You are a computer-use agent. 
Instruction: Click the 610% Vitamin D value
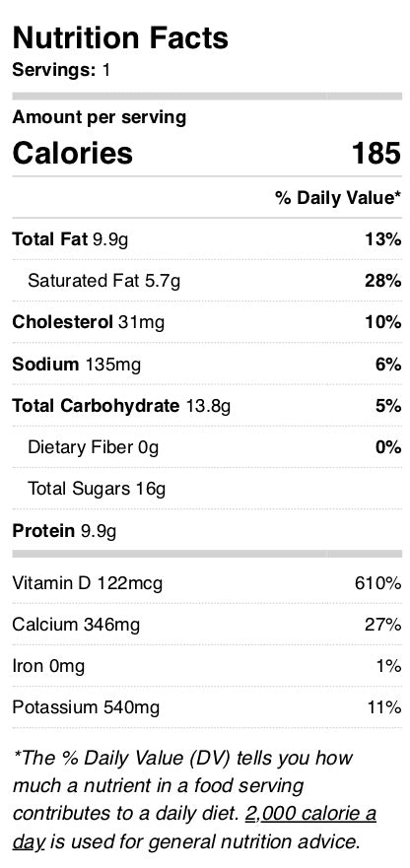377,582
